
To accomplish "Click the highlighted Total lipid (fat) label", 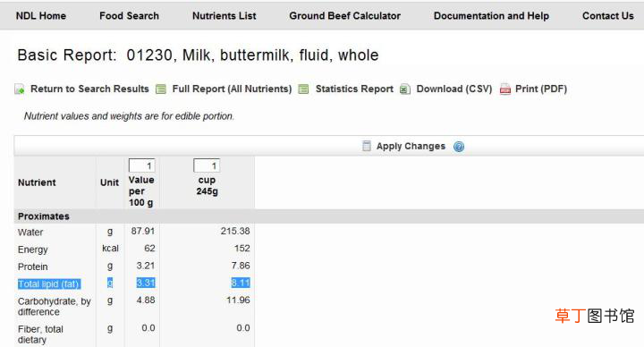I will (x=49, y=284).
